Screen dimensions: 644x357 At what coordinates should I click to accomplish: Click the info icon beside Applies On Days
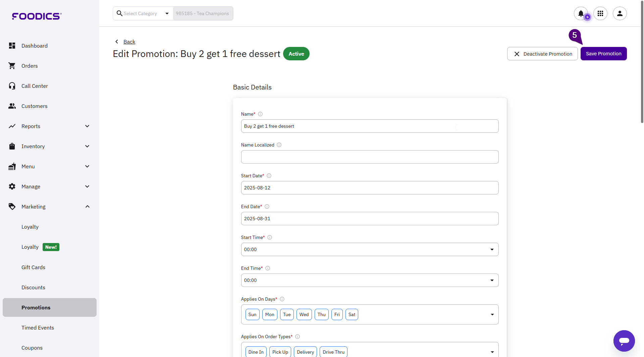tap(282, 299)
